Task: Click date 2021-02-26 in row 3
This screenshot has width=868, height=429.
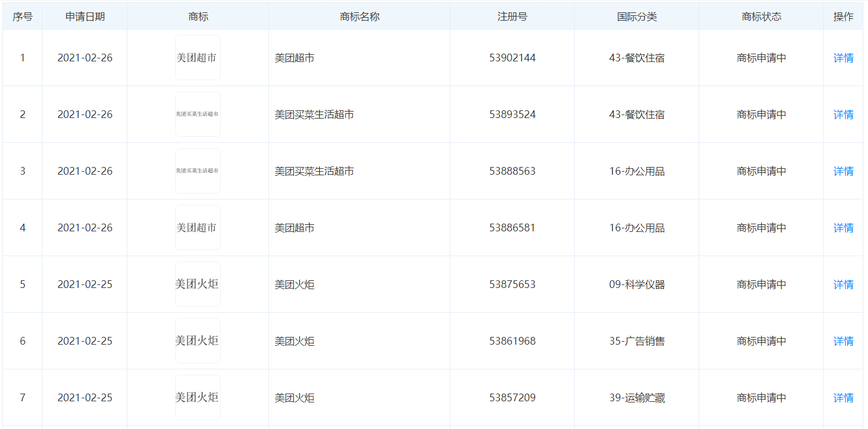Action: tap(85, 171)
